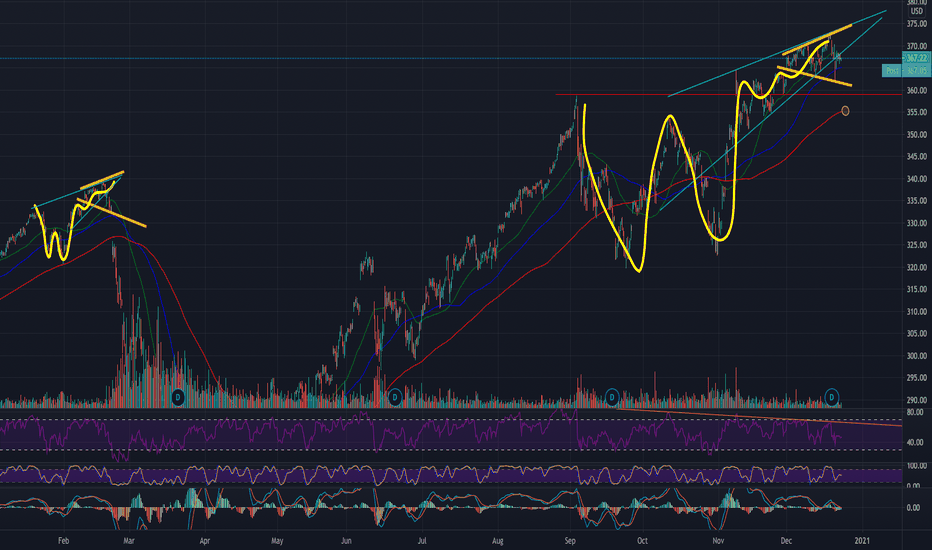
Task: Click the 375.00 price axis label
Action: (917, 24)
